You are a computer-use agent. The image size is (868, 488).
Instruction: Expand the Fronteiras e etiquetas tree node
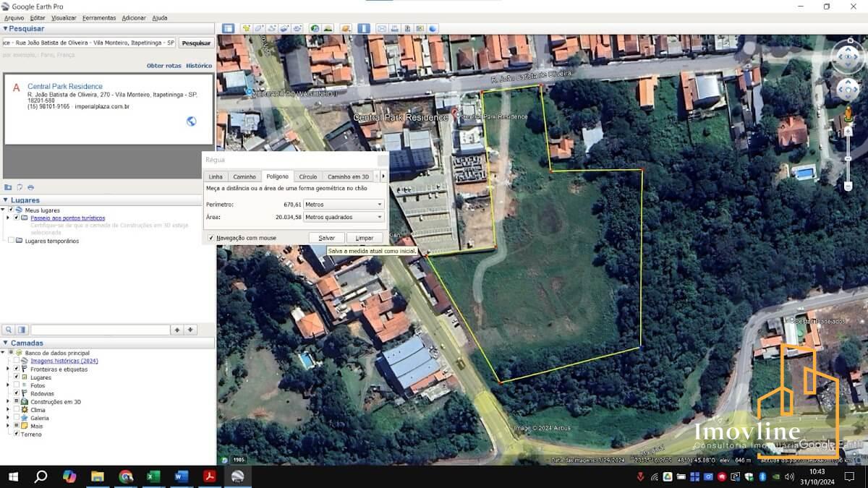[8, 369]
